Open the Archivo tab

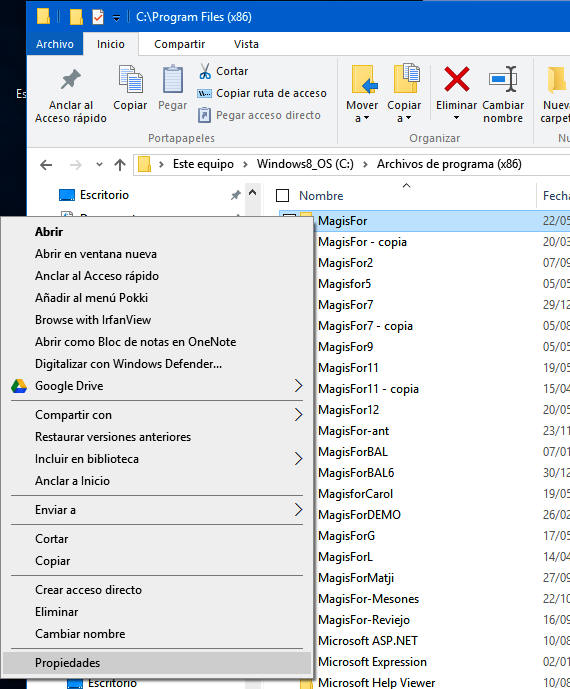click(x=55, y=44)
